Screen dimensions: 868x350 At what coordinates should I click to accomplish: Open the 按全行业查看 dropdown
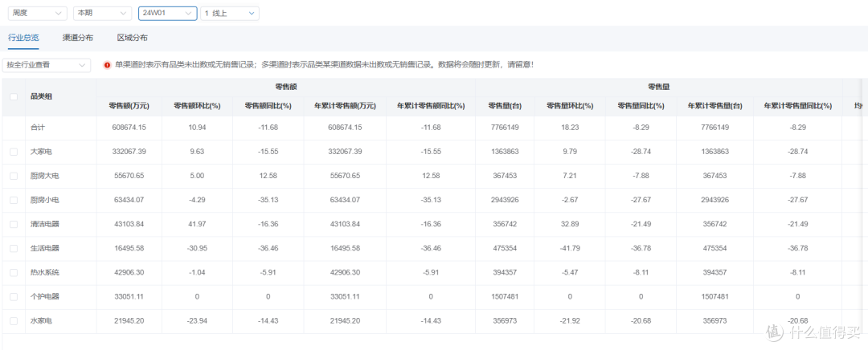point(47,65)
